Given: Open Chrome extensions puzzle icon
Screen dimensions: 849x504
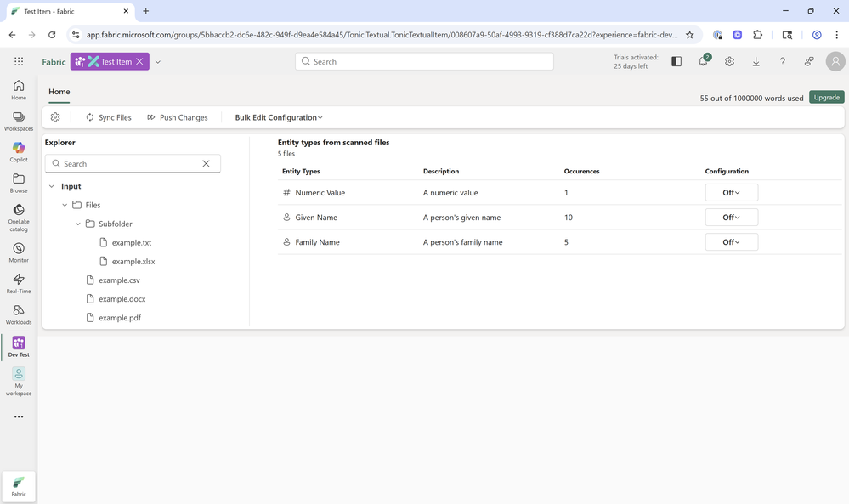Looking at the screenshot, I should [757, 35].
